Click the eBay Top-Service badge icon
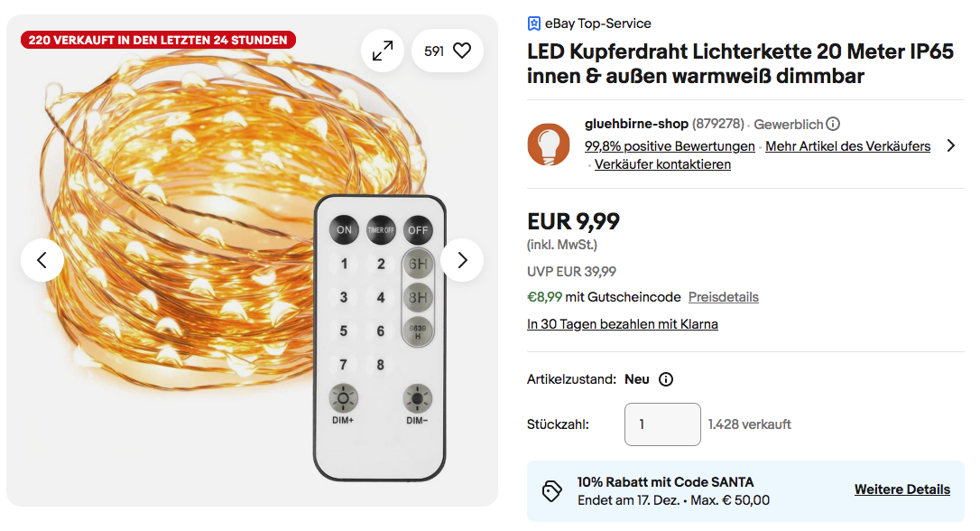Viewport: 980px width, 531px height. 534,23
